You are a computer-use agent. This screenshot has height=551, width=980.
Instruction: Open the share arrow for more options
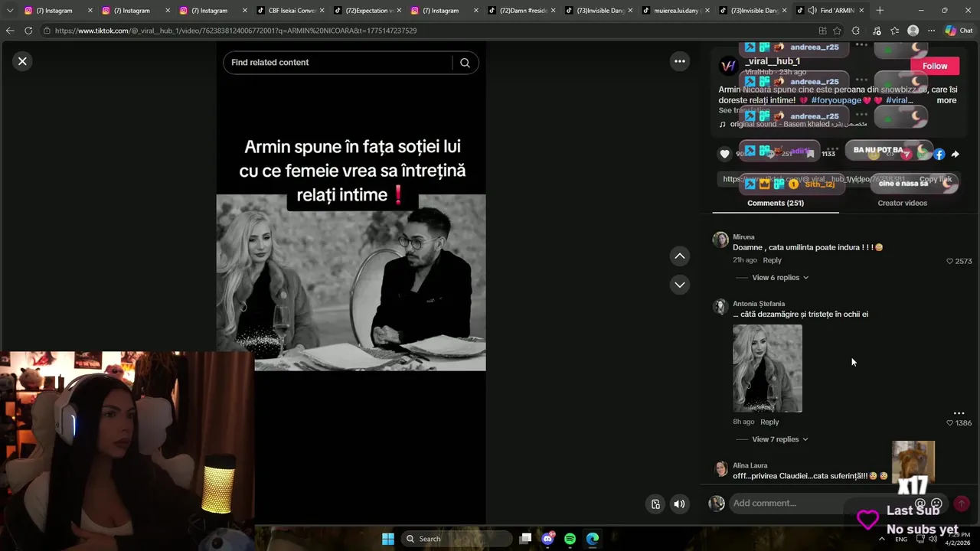click(955, 154)
